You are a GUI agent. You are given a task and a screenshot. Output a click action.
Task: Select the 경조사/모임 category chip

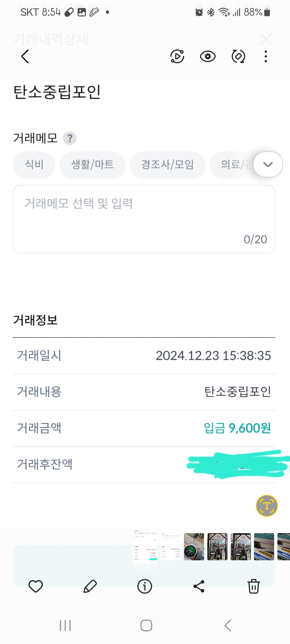pos(167,164)
